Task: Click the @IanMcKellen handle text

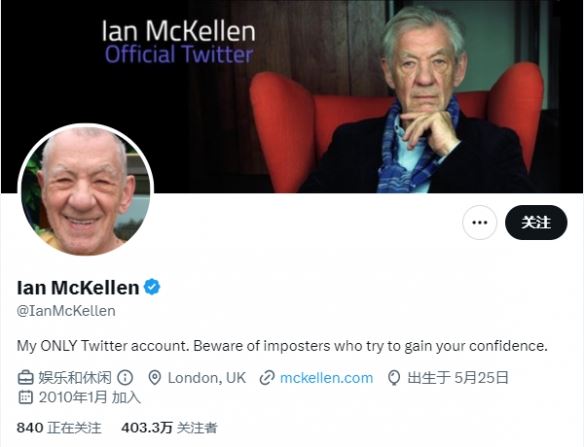Action: (66, 311)
